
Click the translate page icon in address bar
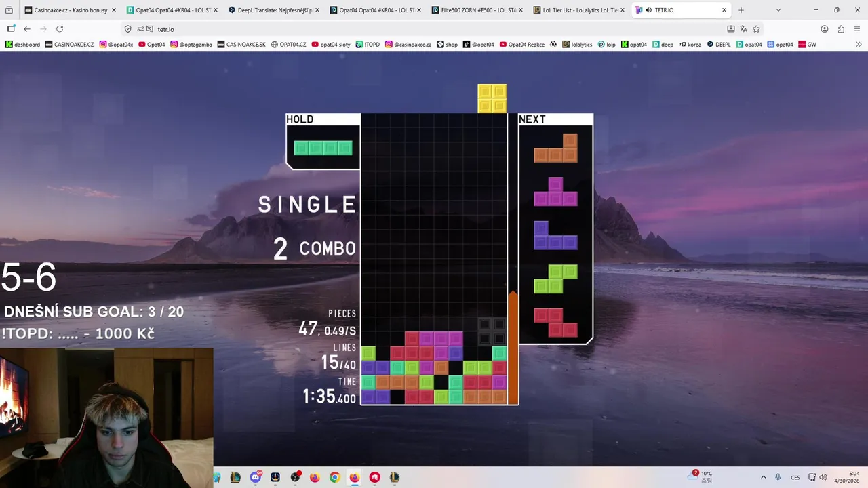point(744,29)
